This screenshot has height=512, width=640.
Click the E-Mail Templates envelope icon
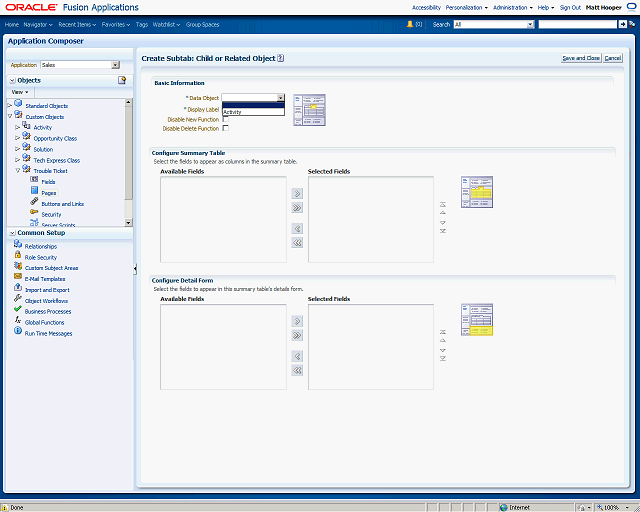tap(18, 277)
